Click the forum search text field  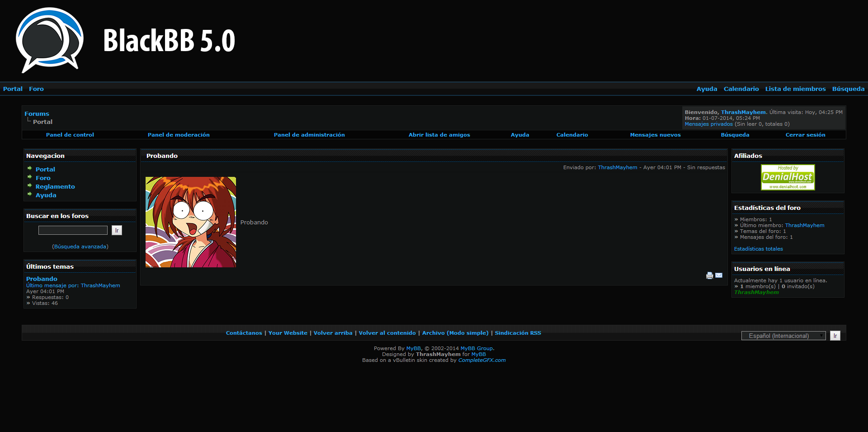pos(73,230)
